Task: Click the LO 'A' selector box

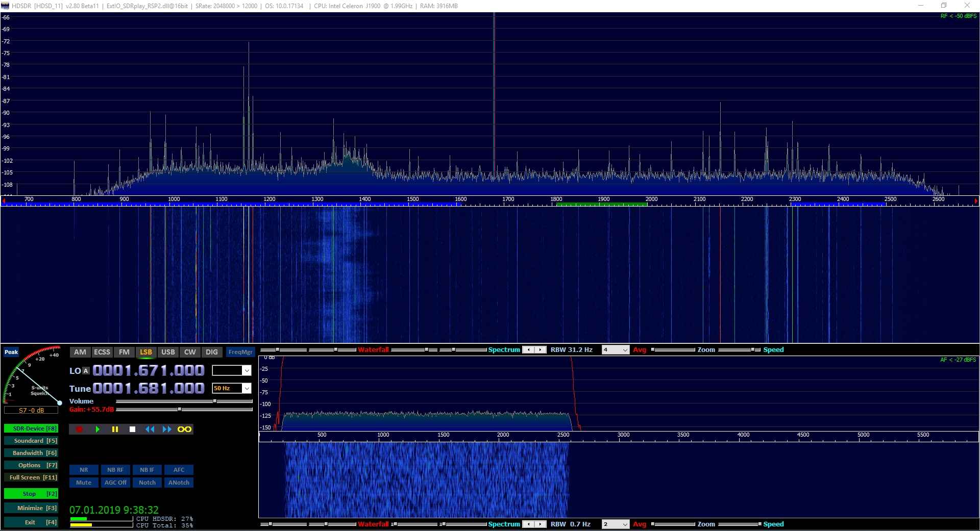Action: 86,371
